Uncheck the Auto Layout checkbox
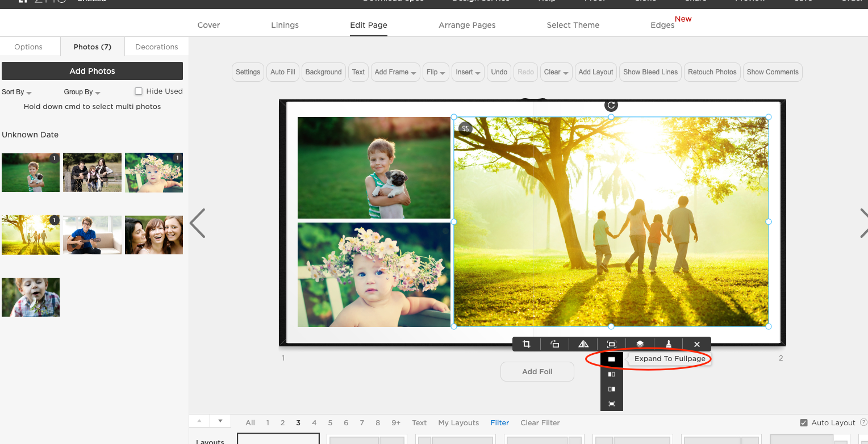868x444 pixels. point(803,423)
